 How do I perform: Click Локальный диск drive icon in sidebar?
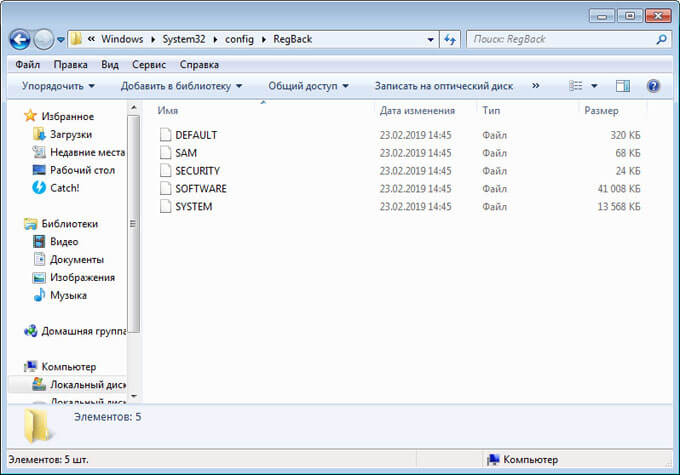point(39,384)
